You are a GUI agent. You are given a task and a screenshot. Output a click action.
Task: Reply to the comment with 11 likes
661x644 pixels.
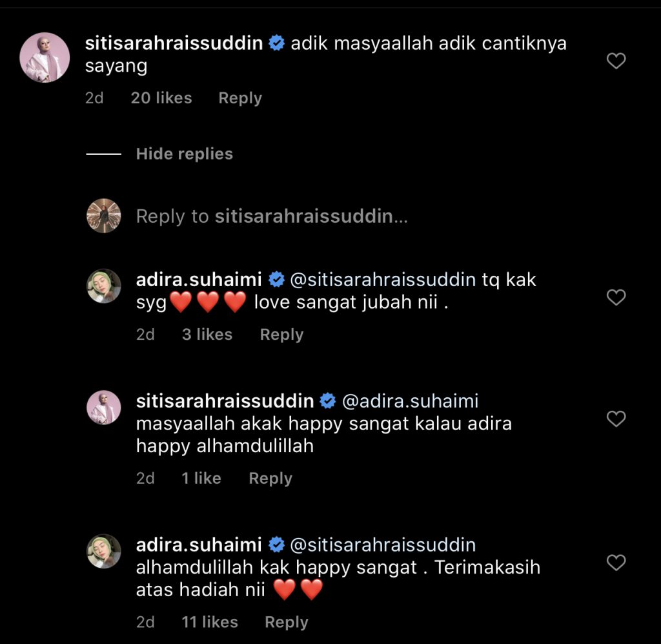coord(287,623)
